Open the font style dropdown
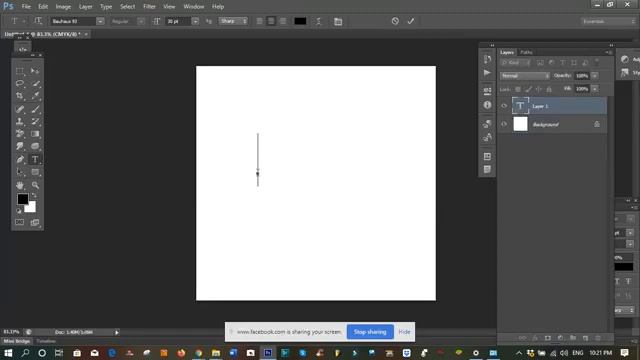The image size is (640, 360). [x=141, y=21]
